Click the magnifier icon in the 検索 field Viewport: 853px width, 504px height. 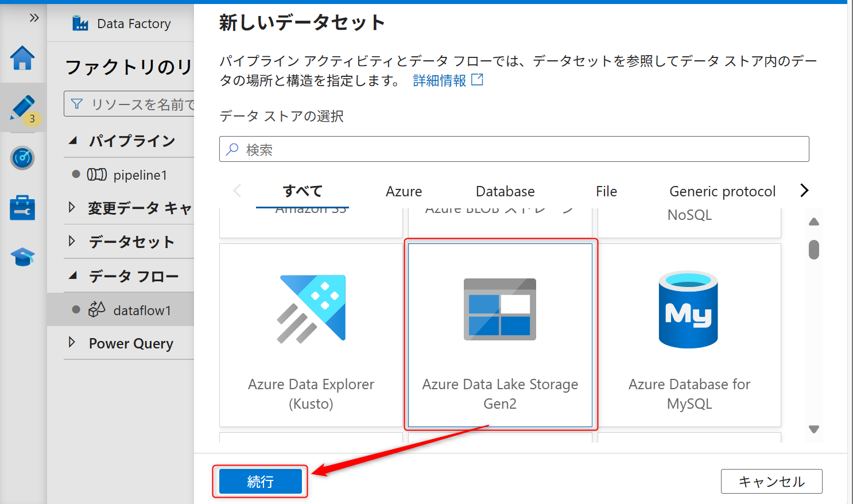coord(231,149)
